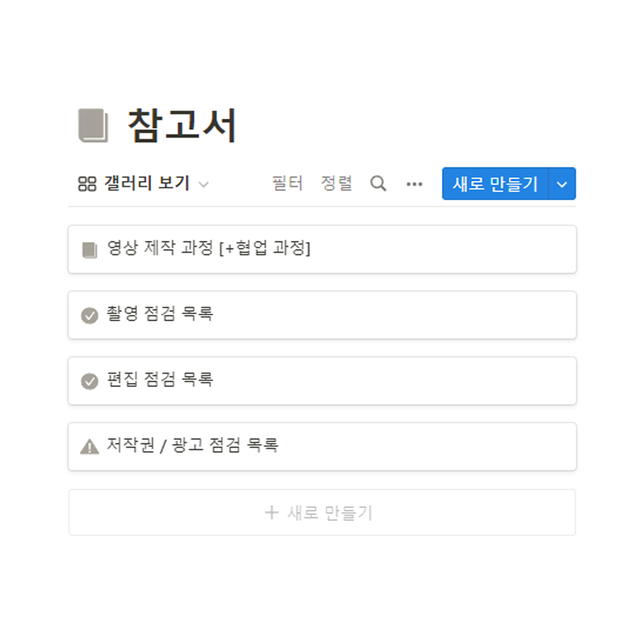Open the 저작권 / 광고 점검 목록 card
The image size is (644, 644).
[192, 445]
